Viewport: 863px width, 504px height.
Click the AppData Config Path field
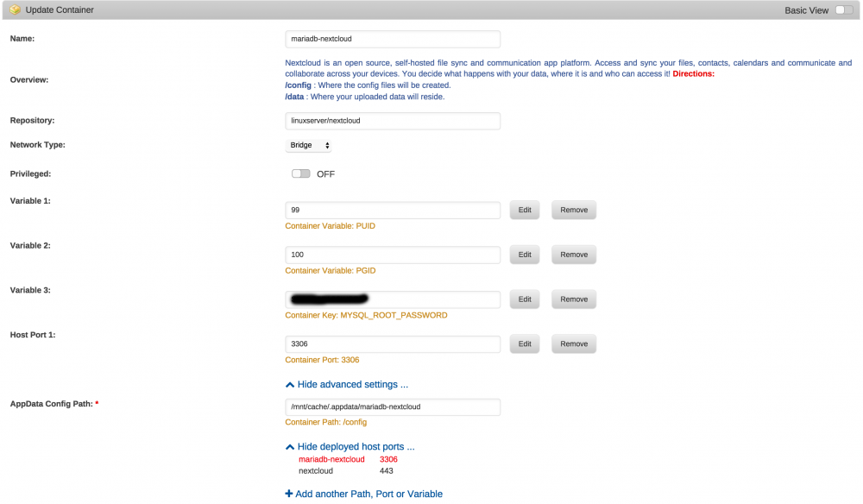pyautogui.click(x=393, y=407)
